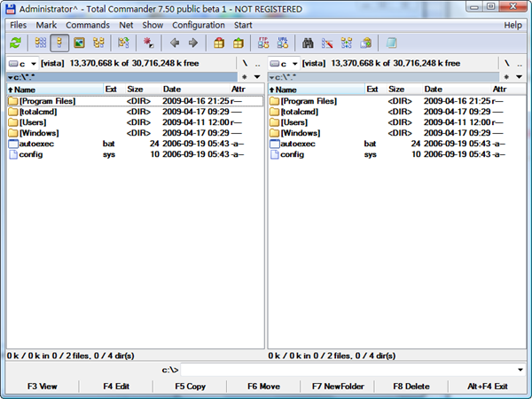532x399 pixels.
Task: Open the Configuration menu
Action: (198, 25)
